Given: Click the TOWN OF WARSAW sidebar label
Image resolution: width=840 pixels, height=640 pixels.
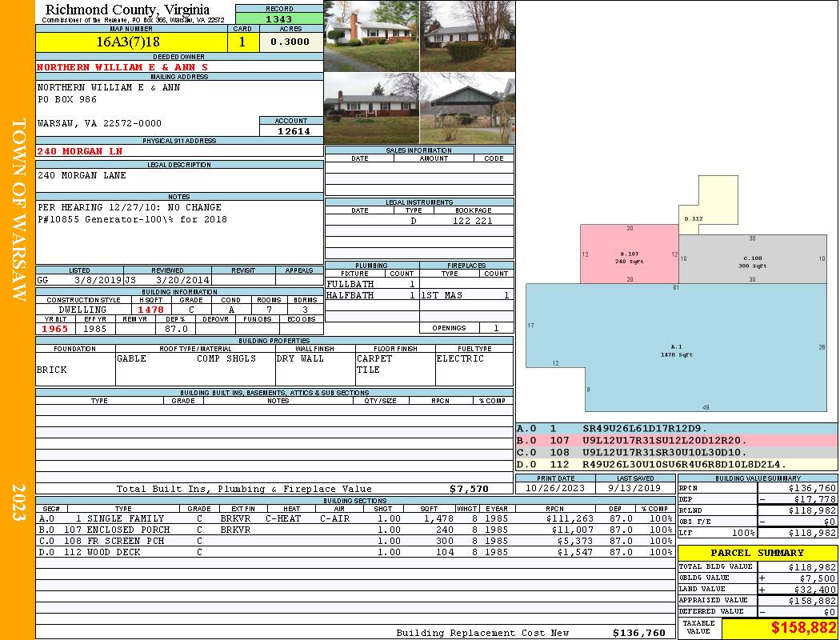Looking at the screenshot, I should pyautogui.click(x=18, y=210).
